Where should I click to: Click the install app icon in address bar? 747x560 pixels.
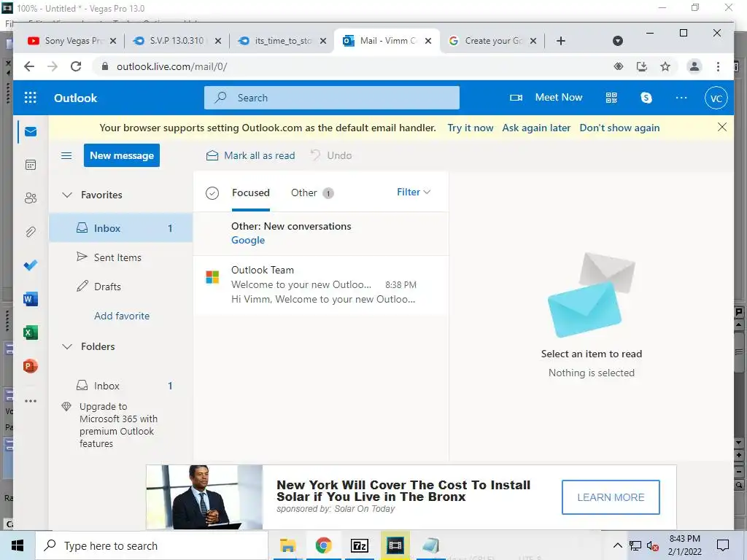click(642, 66)
